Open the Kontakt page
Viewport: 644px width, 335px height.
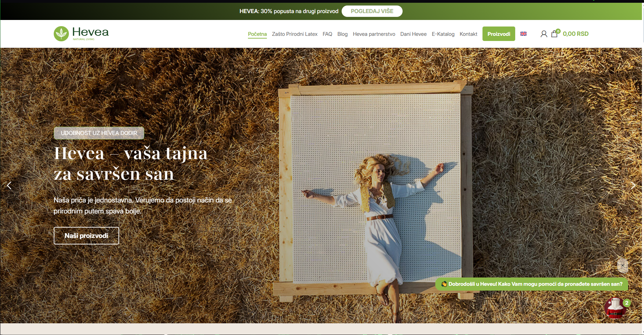point(468,34)
